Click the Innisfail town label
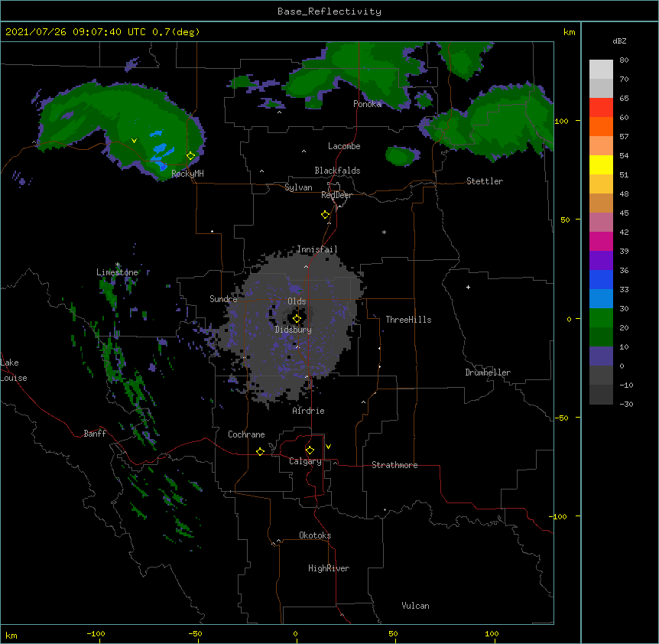Image resolution: width=659 pixels, height=644 pixels. 317,249
